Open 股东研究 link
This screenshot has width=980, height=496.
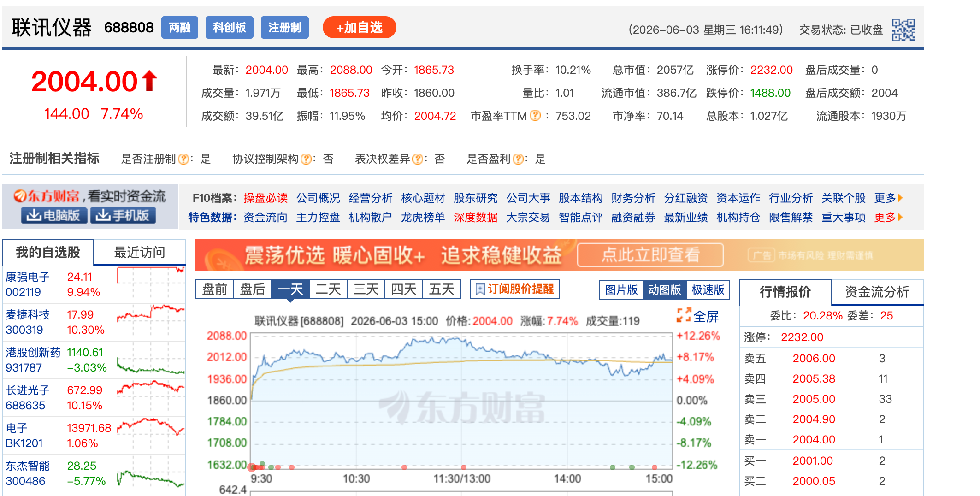476,198
